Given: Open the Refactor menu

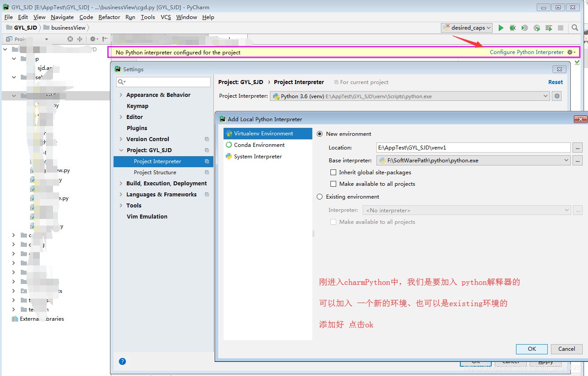Looking at the screenshot, I should (x=109, y=17).
